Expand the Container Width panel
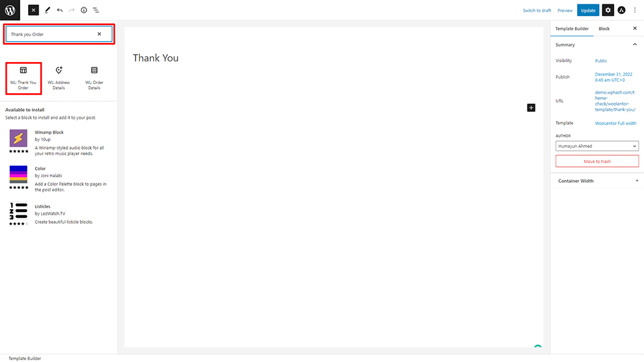The width and height of the screenshot is (644, 362). point(637,181)
